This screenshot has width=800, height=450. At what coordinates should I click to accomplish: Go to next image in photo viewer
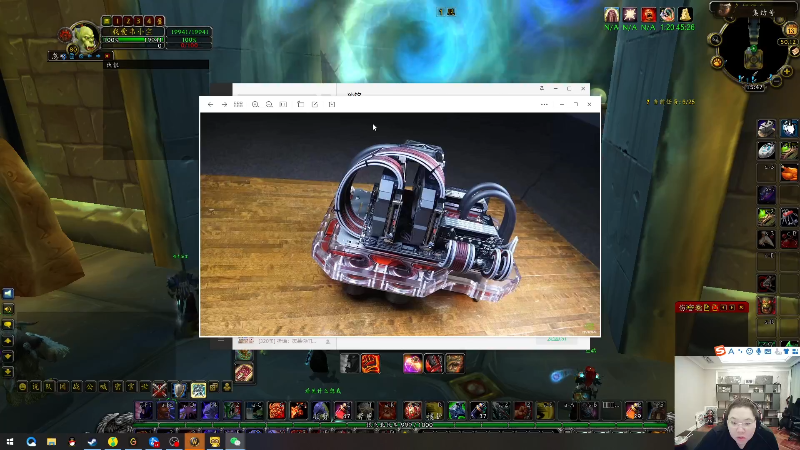(224, 104)
